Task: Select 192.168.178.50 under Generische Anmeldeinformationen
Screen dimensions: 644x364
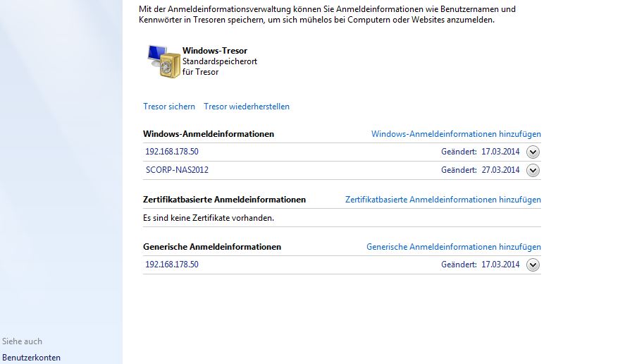Action: [x=172, y=265]
